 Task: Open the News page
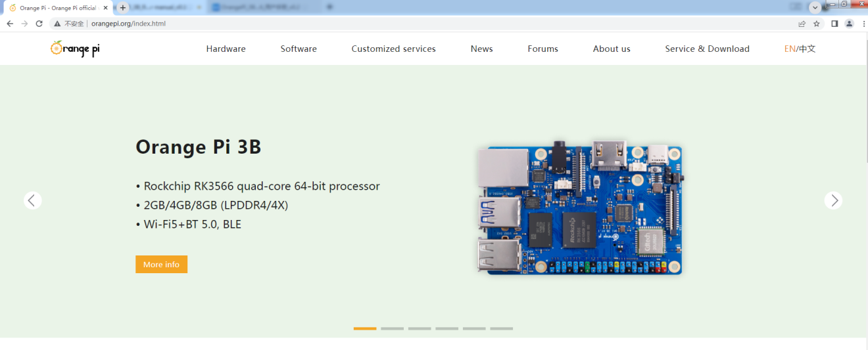pos(481,49)
